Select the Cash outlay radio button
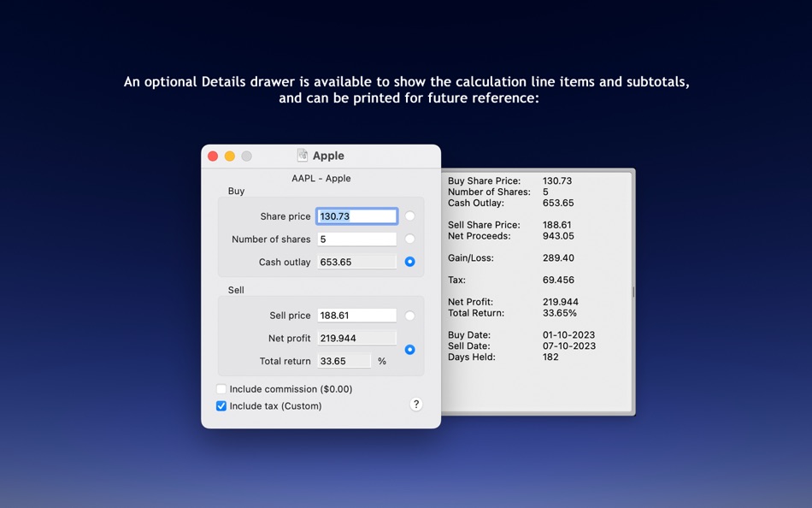Viewport: 812px width, 508px height. pyautogui.click(x=409, y=262)
